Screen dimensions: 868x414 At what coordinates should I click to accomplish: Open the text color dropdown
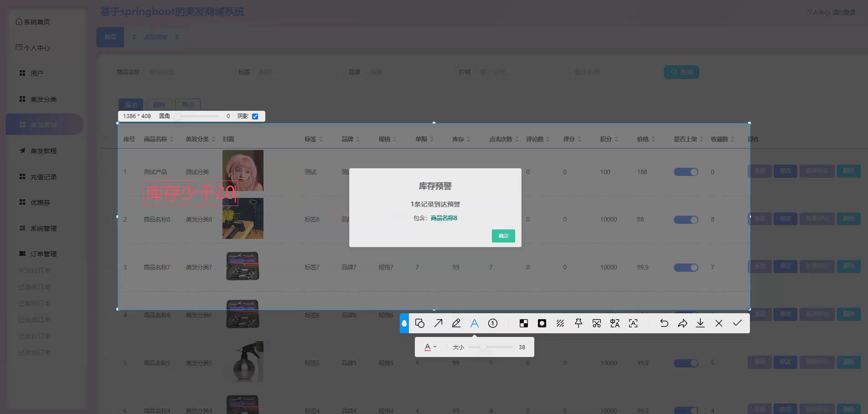coord(430,347)
